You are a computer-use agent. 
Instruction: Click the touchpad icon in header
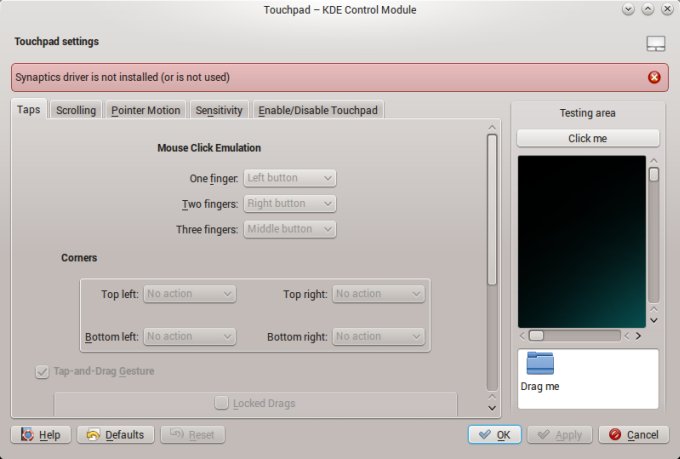pyautogui.click(x=656, y=43)
